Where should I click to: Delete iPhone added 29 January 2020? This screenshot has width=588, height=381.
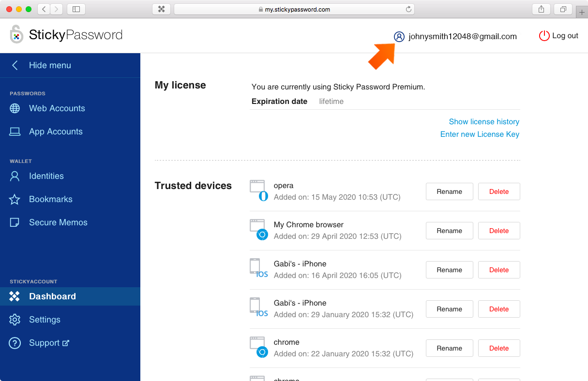[x=499, y=309]
